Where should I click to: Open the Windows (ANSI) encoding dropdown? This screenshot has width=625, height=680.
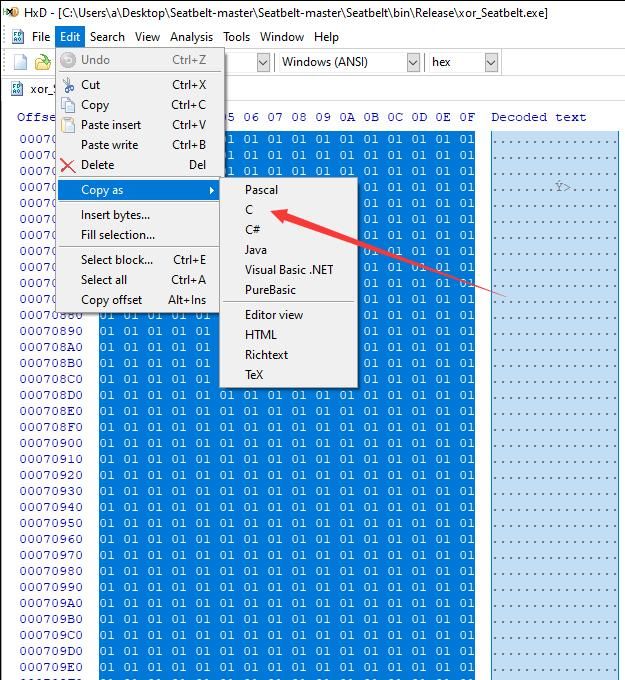coord(350,62)
